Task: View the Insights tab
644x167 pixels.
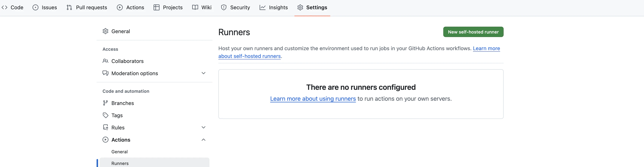Action: pos(274,7)
